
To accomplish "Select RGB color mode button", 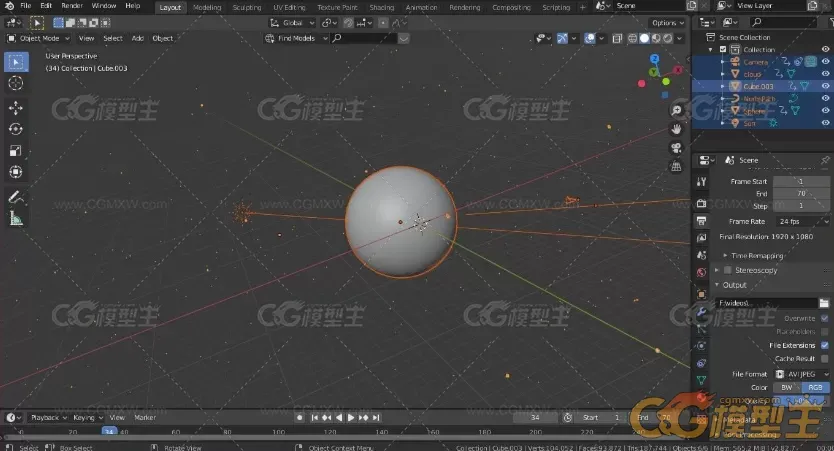I will coord(815,388).
